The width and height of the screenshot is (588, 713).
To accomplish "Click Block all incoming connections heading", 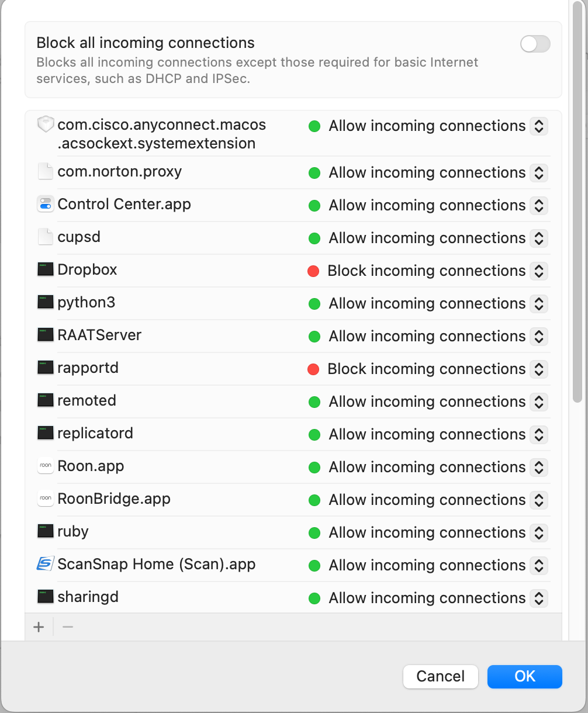I will click(x=146, y=43).
